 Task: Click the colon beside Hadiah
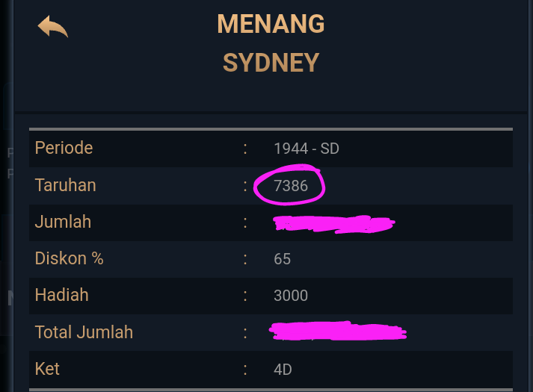pos(245,296)
